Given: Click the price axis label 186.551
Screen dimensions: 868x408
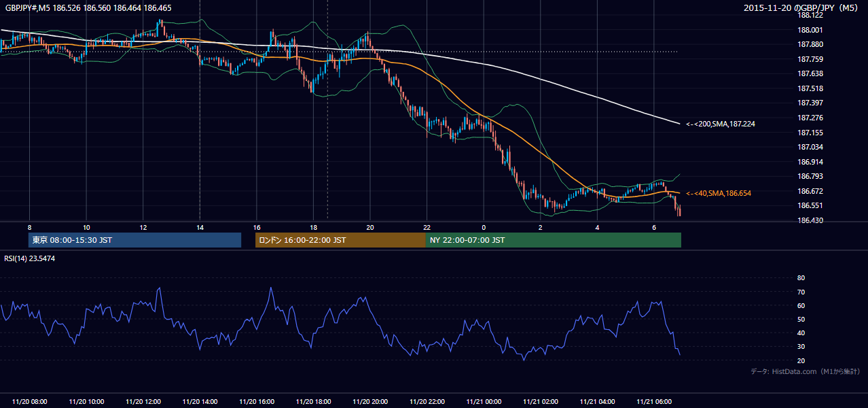Looking at the screenshot, I should pos(811,205).
